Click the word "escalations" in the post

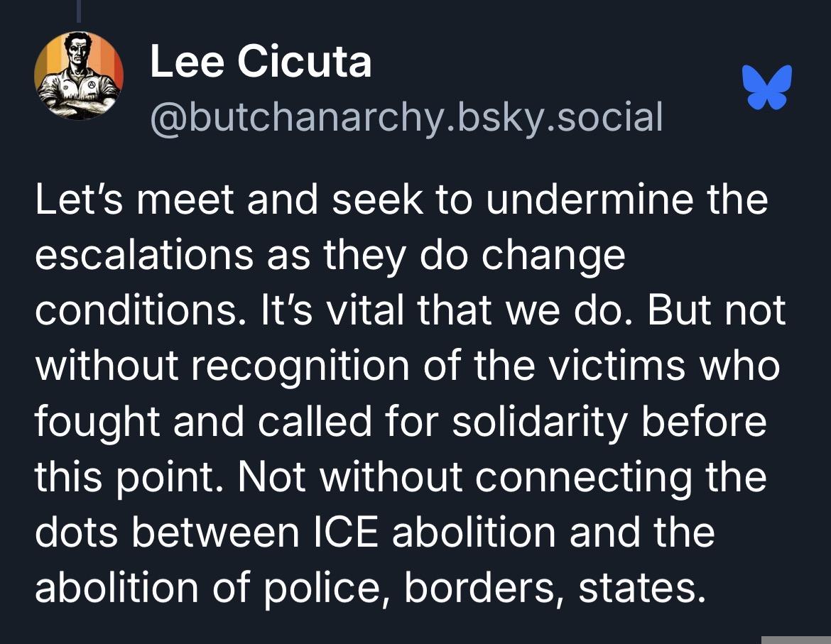pos(143,255)
